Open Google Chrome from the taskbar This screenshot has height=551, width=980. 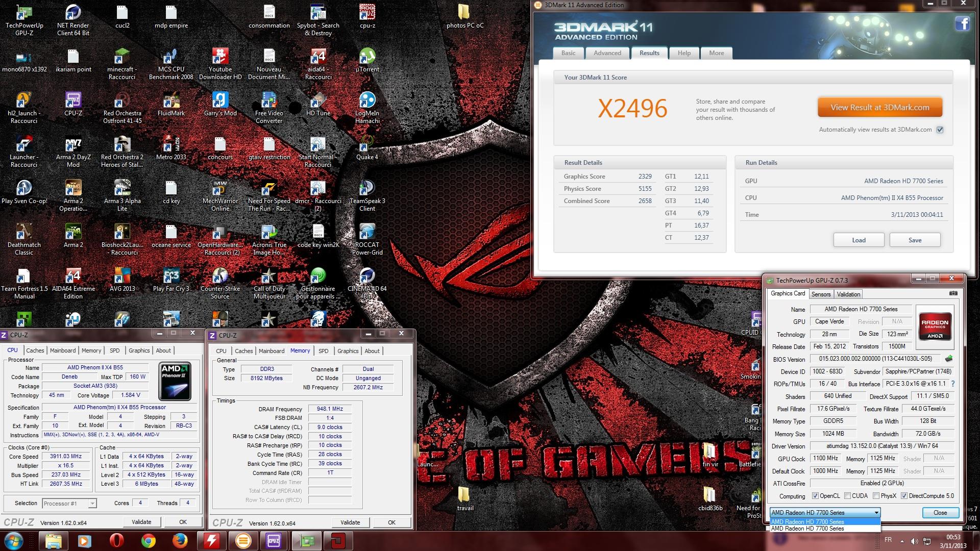(149, 541)
